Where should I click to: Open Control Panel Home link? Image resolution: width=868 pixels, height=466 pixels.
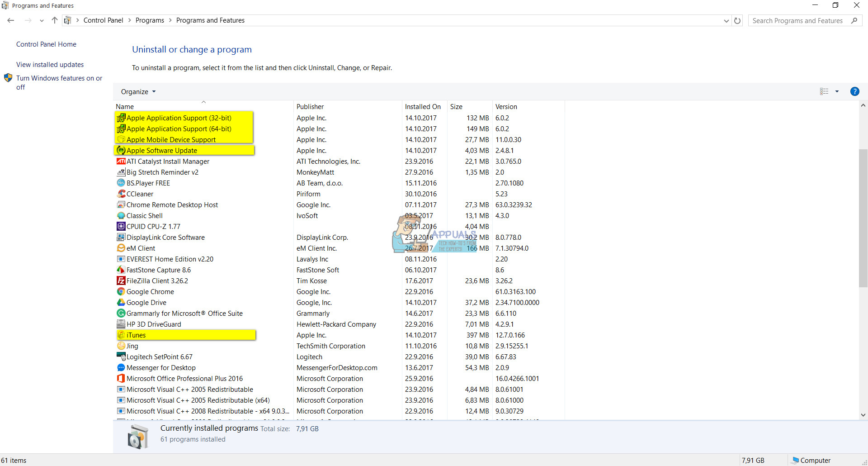[x=46, y=44]
